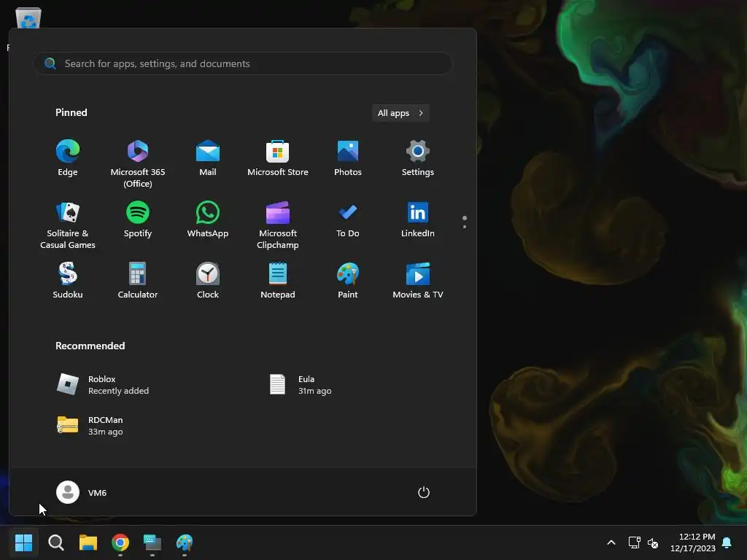Launch Notepad
Viewport: 747px width, 560px height.
click(278, 281)
